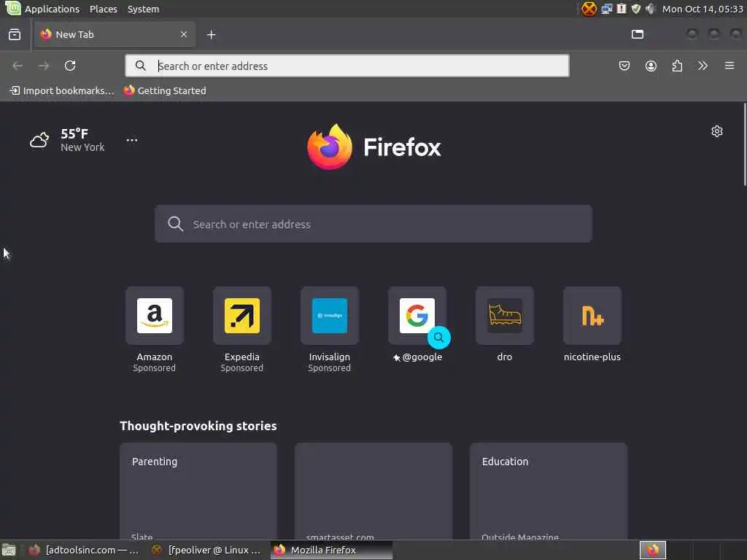Click the weather cloud icon
This screenshot has width=747, height=560.
(39, 140)
